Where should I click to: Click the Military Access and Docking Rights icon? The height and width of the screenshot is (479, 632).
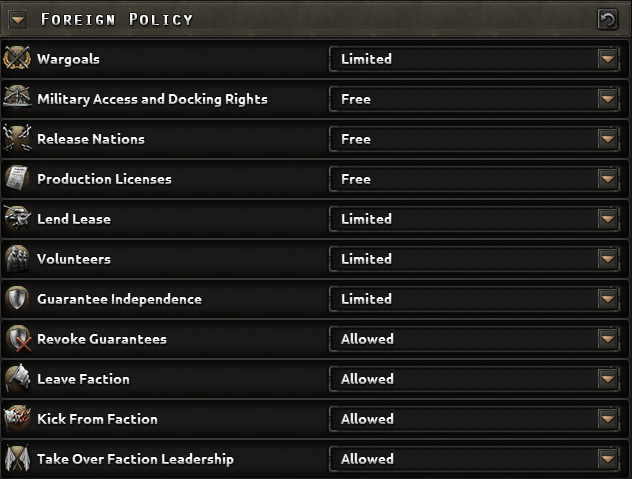17,99
